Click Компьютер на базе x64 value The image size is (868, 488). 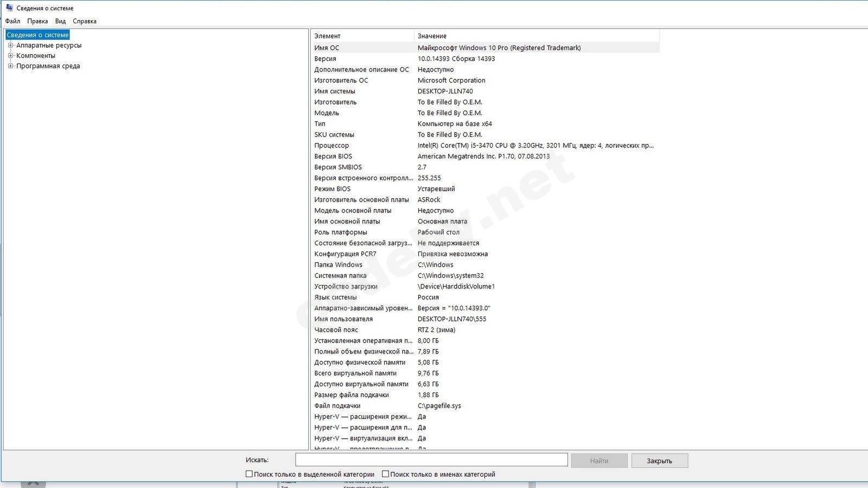click(x=455, y=124)
